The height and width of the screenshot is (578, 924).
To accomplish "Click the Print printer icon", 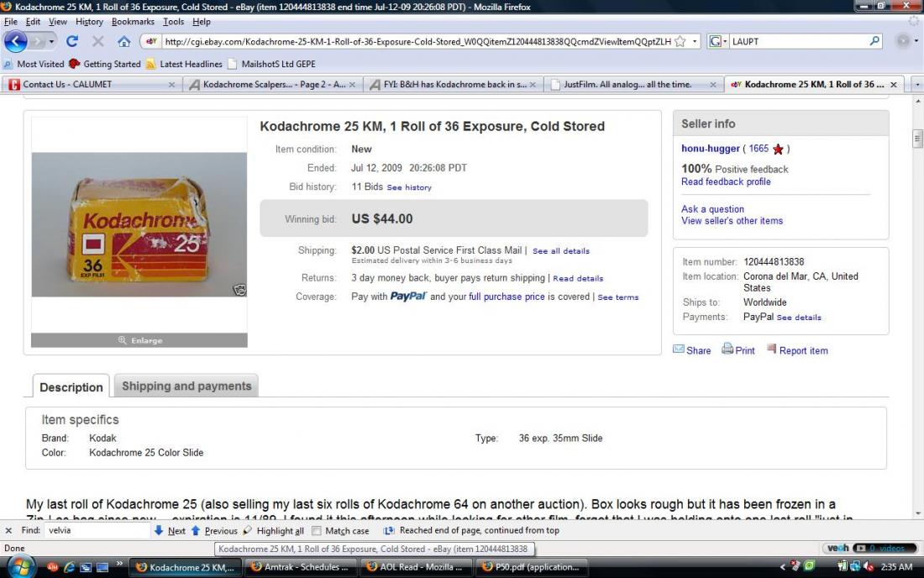I will click(727, 349).
